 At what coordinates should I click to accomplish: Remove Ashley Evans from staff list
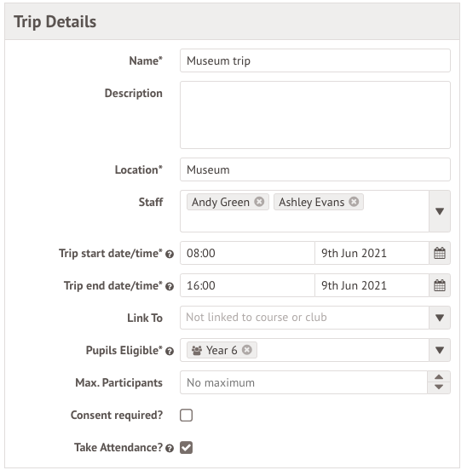point(354,202)
